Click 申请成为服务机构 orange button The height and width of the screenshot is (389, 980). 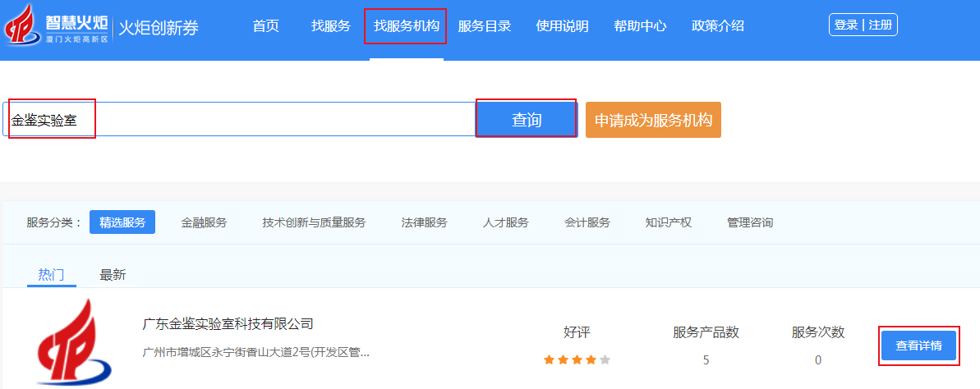coord(653,120)
